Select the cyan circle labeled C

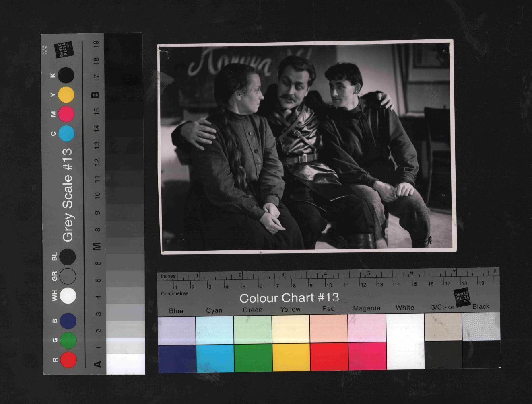66,133
